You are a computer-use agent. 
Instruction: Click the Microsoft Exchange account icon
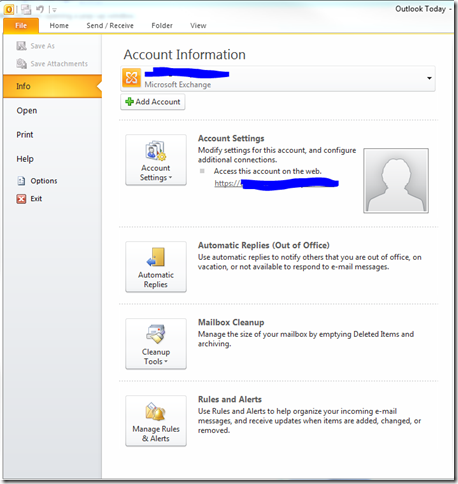(x=131, y=77)
